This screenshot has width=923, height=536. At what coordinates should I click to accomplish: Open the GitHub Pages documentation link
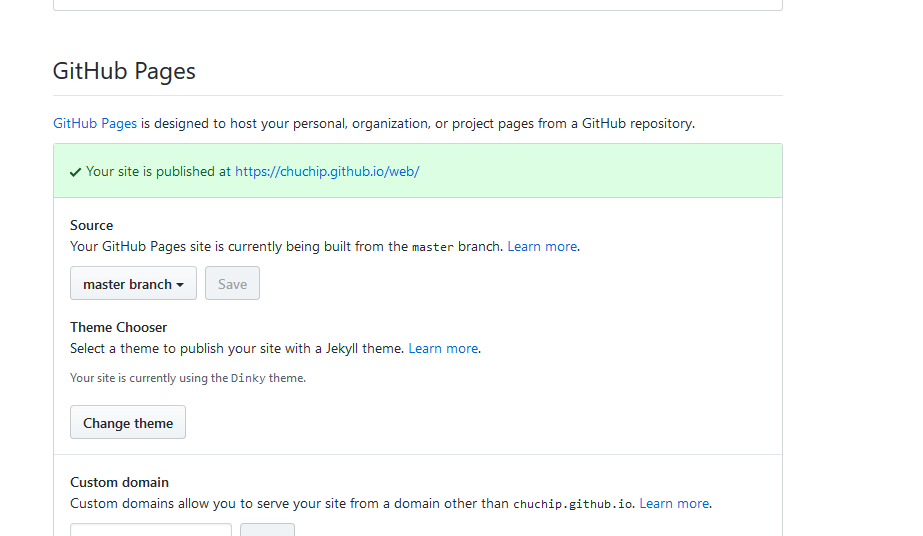[95, 124]
